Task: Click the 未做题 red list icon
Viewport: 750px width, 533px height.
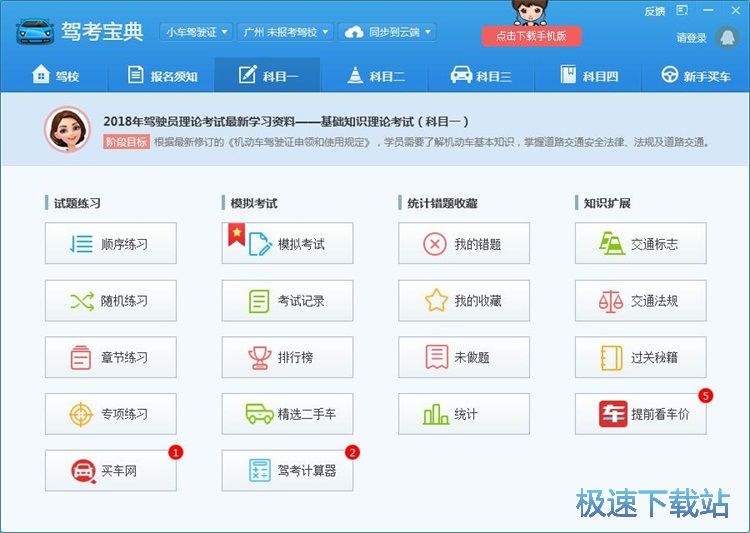Action: click(x=437, y=357)
